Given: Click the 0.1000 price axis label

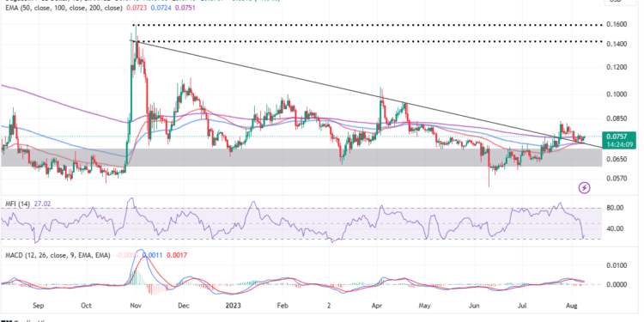Looking at the screenshot, I should click(x=617, y=94).
